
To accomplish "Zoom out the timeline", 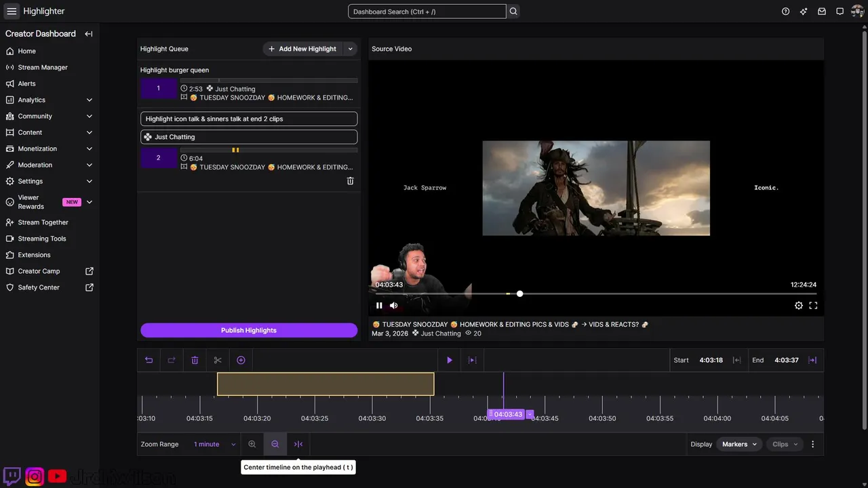I will click(x=275, y=444).
